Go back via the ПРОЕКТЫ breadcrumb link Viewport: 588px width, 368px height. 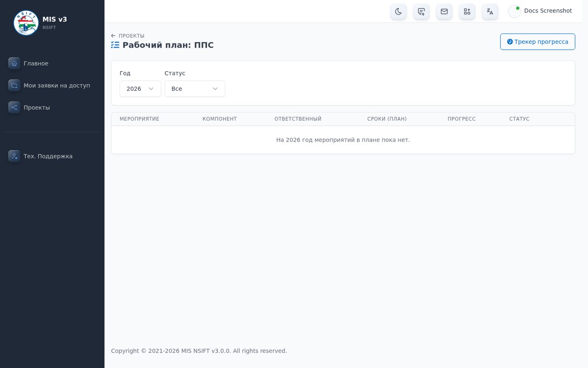click(128, 36)
